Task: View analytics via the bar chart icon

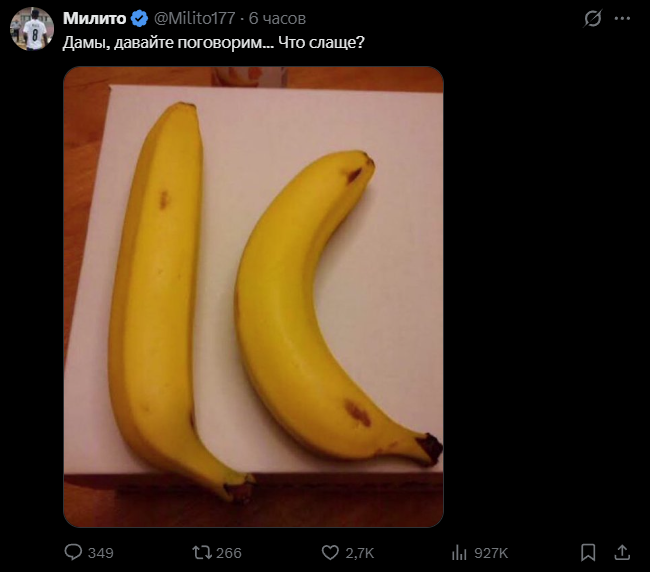Action: pyautogui.click(x=460, y=552)
